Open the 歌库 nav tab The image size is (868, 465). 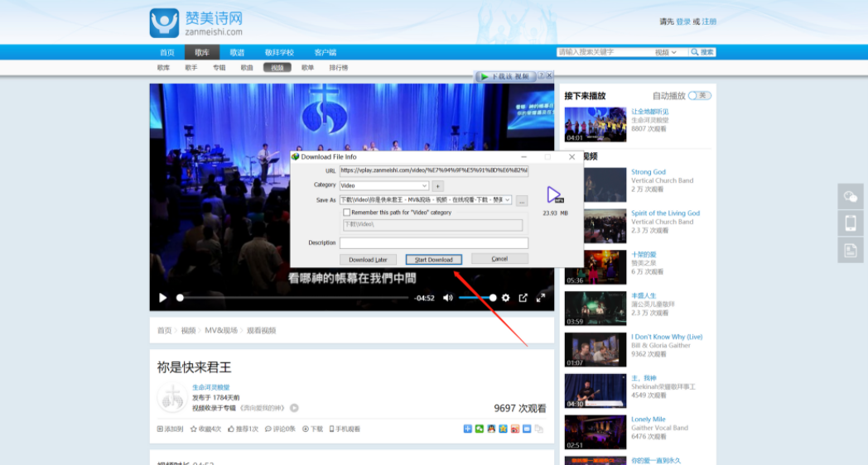point(202,52)
